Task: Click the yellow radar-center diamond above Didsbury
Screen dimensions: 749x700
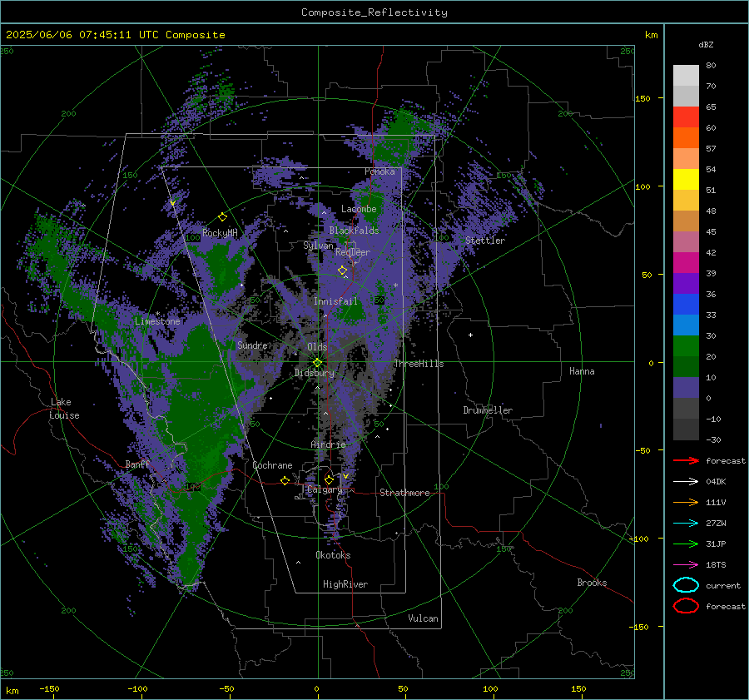Action: (x=317, y=362)
